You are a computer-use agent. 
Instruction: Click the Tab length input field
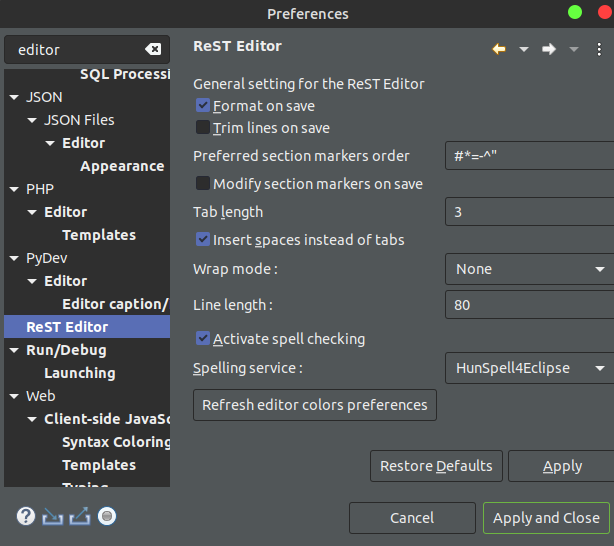529,212
